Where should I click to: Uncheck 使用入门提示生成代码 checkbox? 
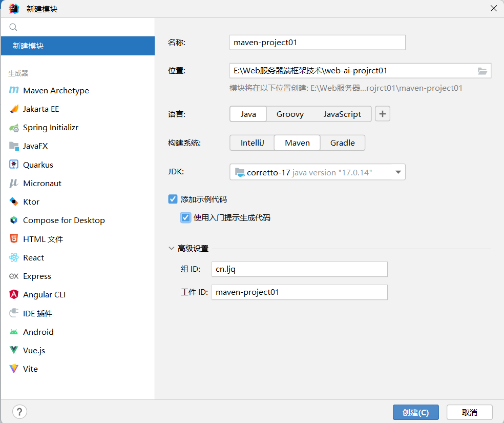185,218
